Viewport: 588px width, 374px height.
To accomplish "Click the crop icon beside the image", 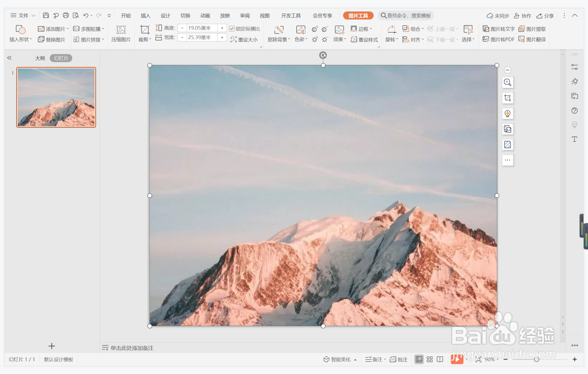I will (507, 98).
